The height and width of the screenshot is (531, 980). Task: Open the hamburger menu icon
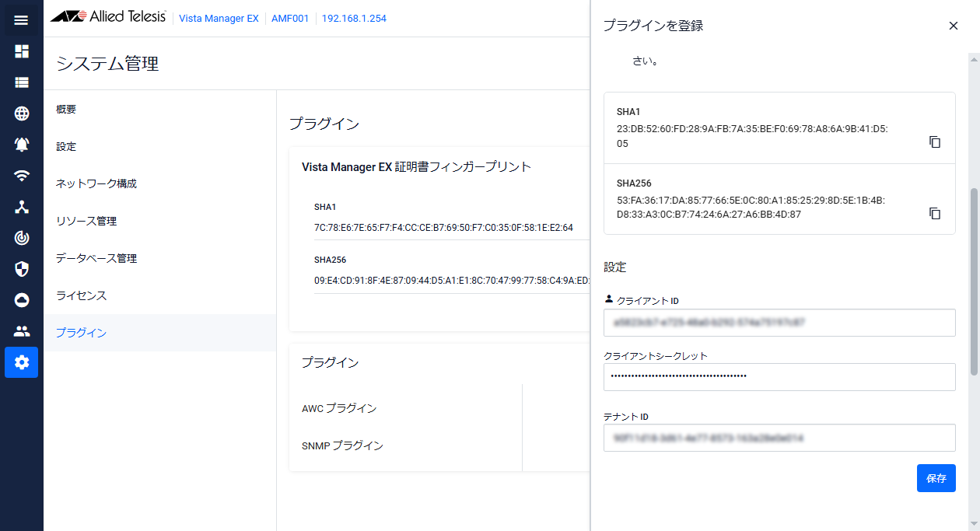click(22, 20)
